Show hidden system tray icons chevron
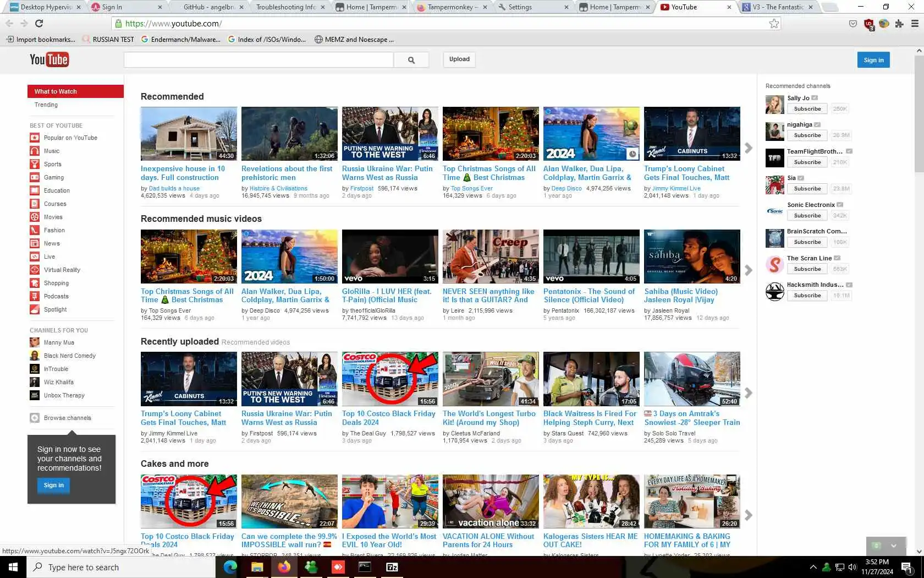This screenshot has width=924, height=578. click(x=813, y=567)
